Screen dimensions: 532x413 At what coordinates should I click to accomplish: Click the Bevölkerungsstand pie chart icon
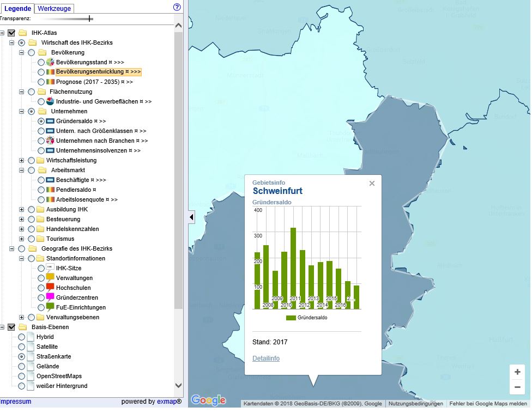(50, 63)
